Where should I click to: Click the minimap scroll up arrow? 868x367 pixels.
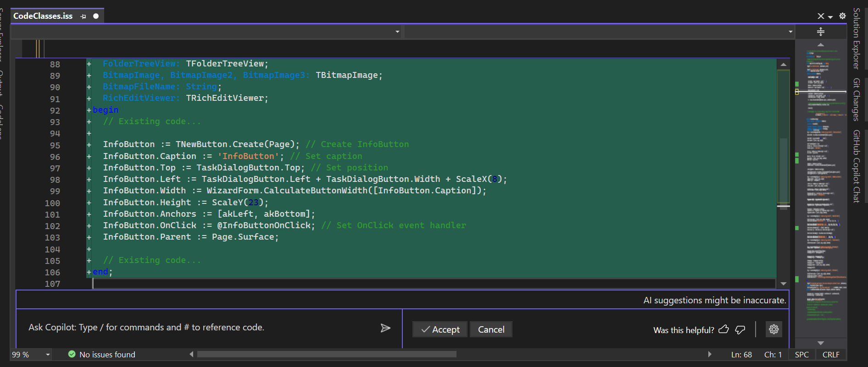point(821,44)
